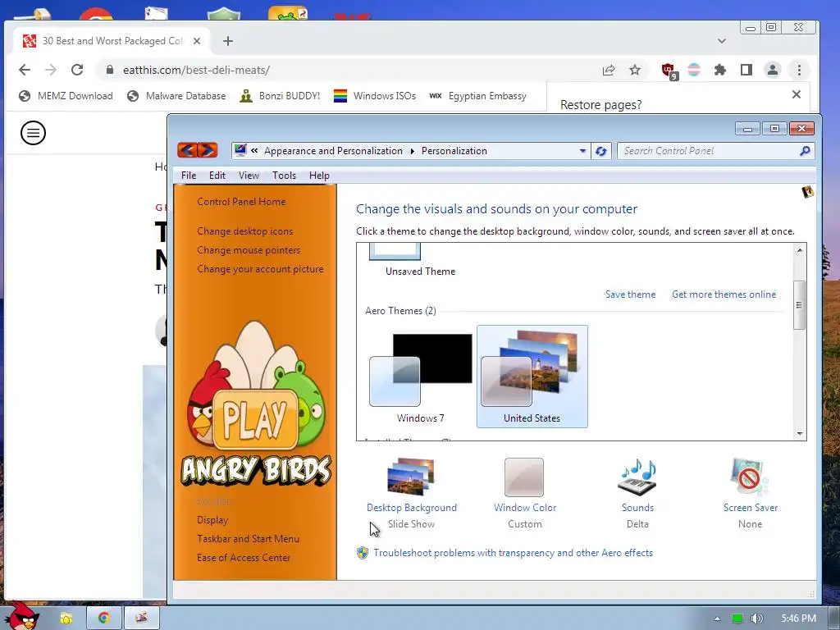Image resolution: width=840 pixels, height=630 pixels.
Task: Click Chrome's back navigation arrow
Action: (24, 70)
